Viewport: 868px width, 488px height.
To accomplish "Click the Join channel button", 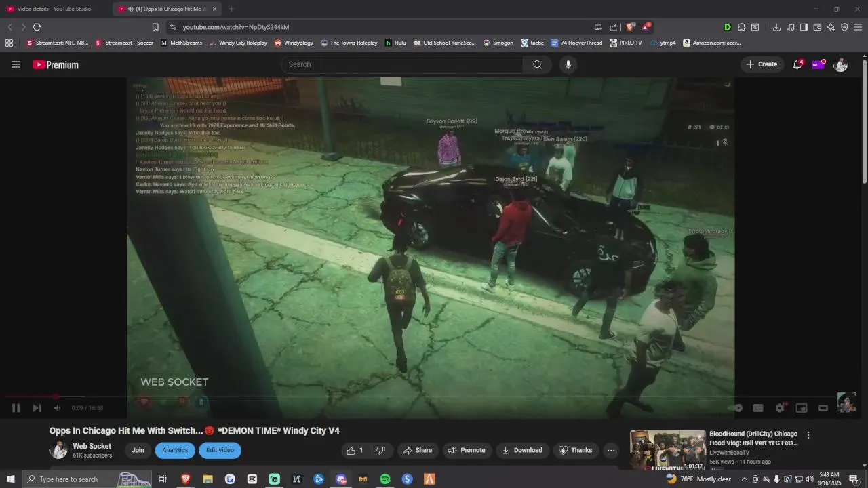I will point(138,450).
